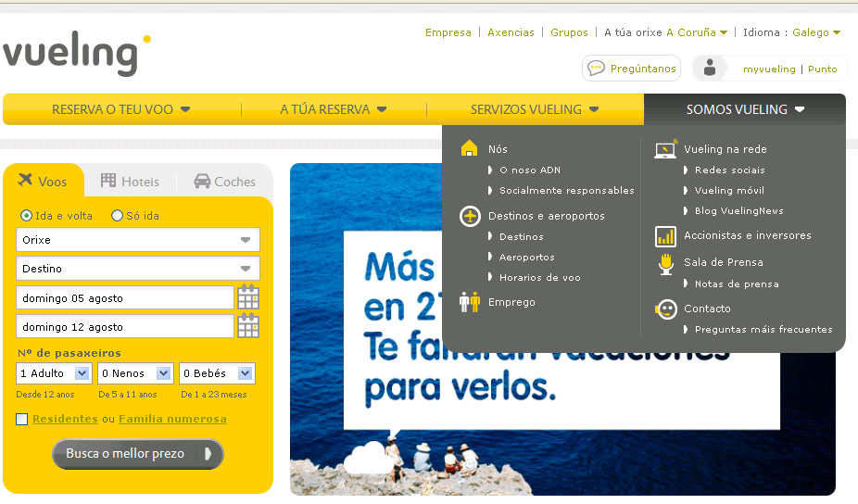The height and width of the screenshot is (504, 858).
Task: Open the SERVIZOS VUELING menu
Action: point(535,109)
